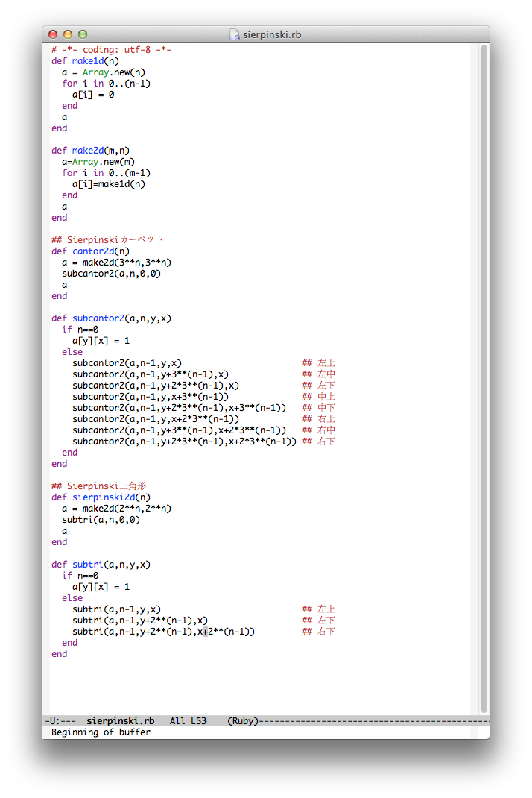
Task: Click 'def subtri(a,n,y,x)' definition
Action: coord(101,565)
